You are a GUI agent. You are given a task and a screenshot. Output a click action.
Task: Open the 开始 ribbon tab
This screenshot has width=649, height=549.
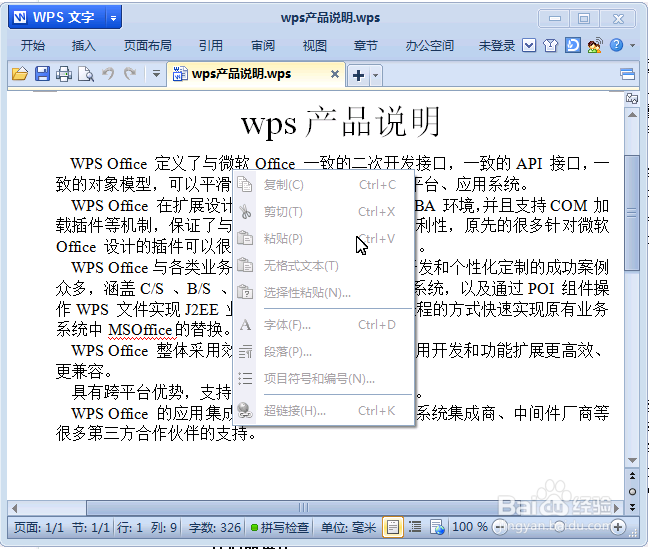pyautogui.click(x=33, y=45)
